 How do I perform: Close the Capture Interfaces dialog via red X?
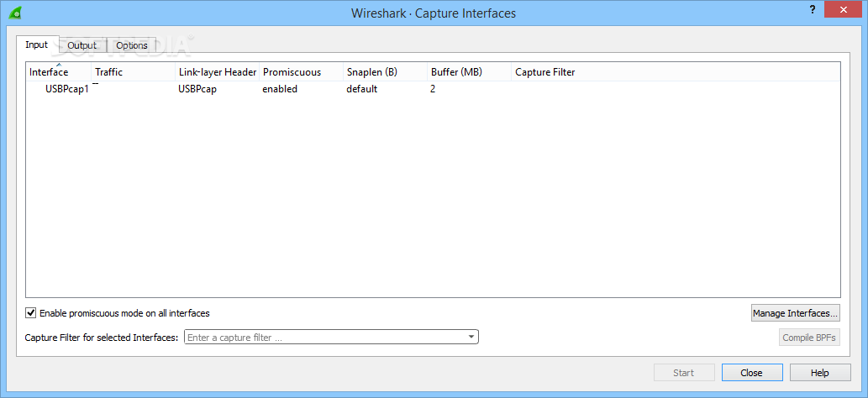click(x=844, y=9)
